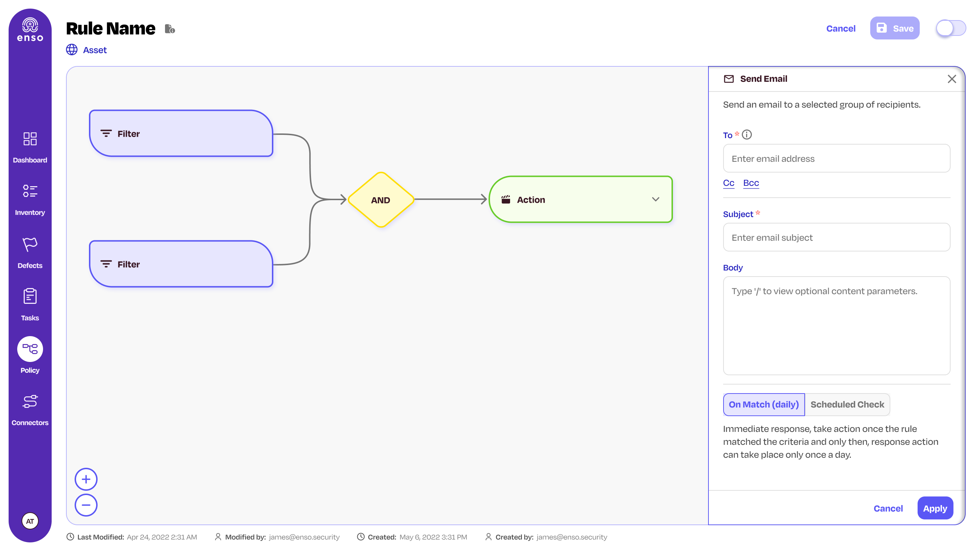This screenshot has width=980, height=551.
Task: Zoom in on the rule canvas
Action: [86, 479]
